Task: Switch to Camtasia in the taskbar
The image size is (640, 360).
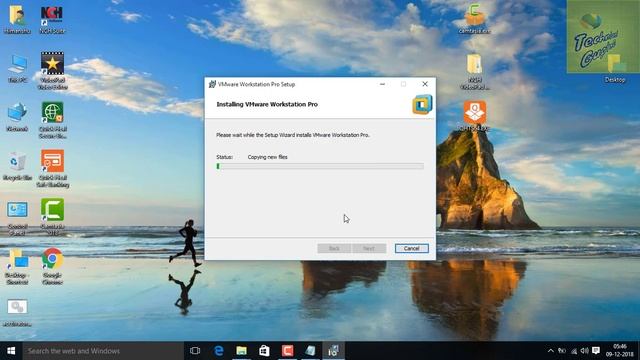Action: [287, 351]
